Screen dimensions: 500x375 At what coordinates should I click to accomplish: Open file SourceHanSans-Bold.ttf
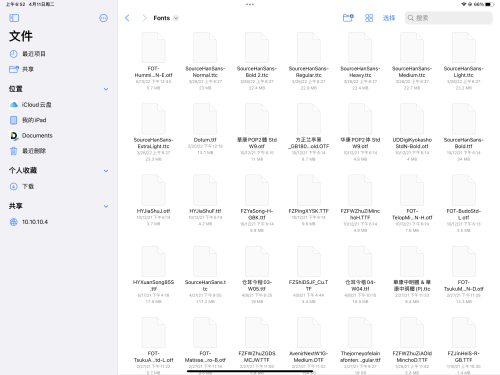click(x=463, y=133)
